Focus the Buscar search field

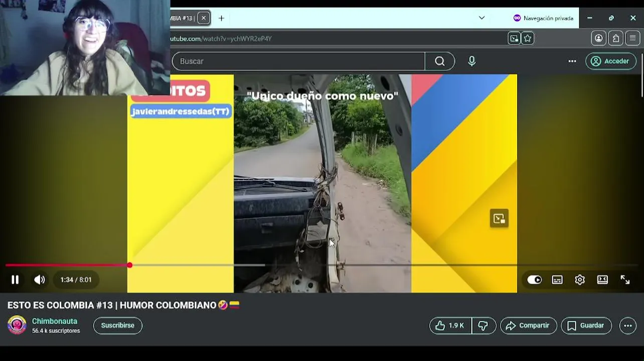tap(298, 61)
